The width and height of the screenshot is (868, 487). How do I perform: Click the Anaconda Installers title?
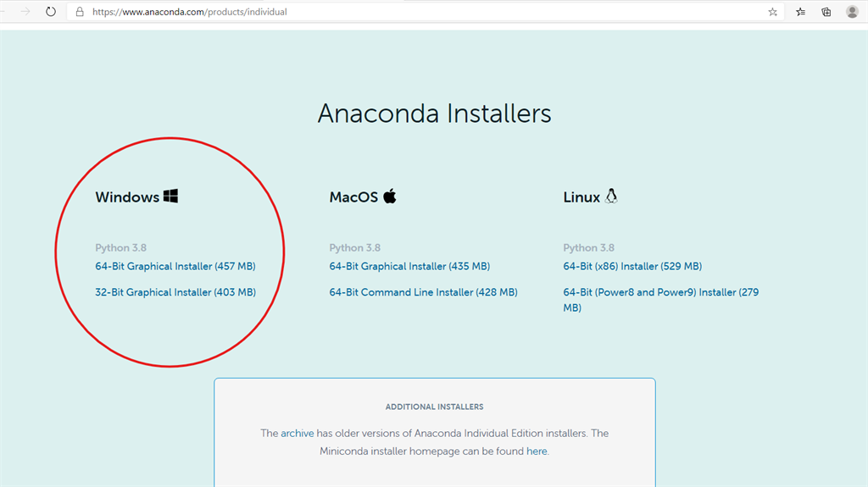click(435, 113)
